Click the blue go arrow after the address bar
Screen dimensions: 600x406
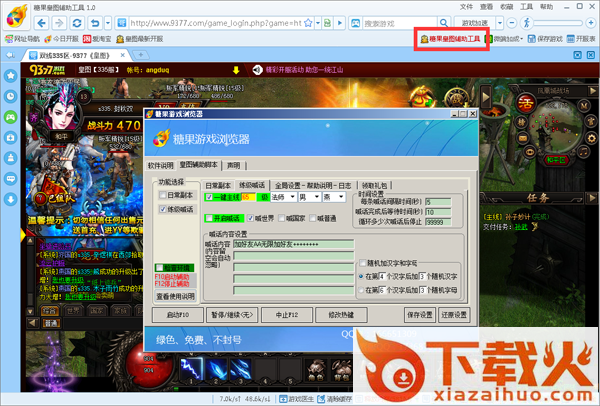pos(340,23)
